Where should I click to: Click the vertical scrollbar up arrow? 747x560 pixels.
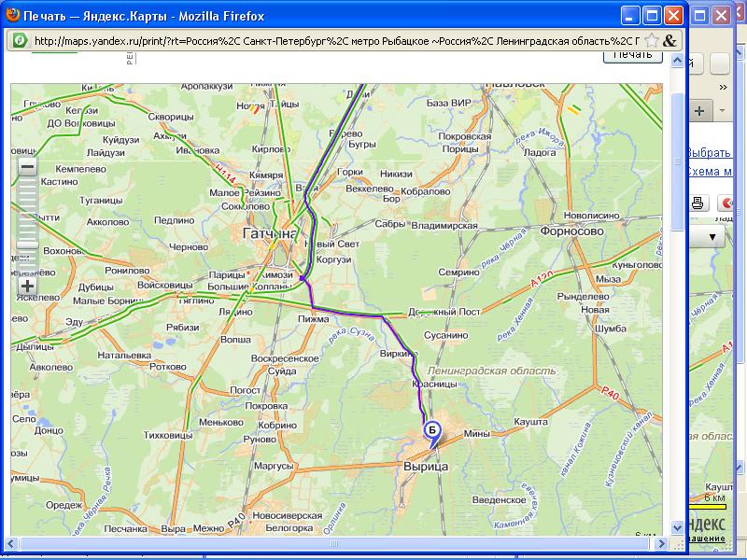677,61
